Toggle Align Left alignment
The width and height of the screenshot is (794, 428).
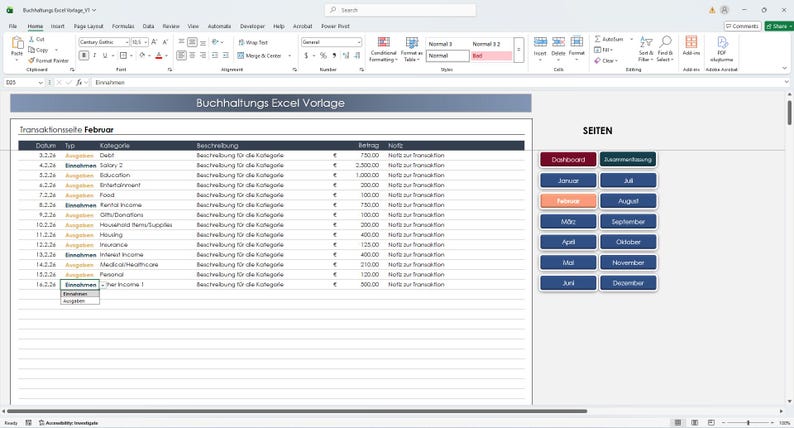pyautogui.click(x=181, y=55)
